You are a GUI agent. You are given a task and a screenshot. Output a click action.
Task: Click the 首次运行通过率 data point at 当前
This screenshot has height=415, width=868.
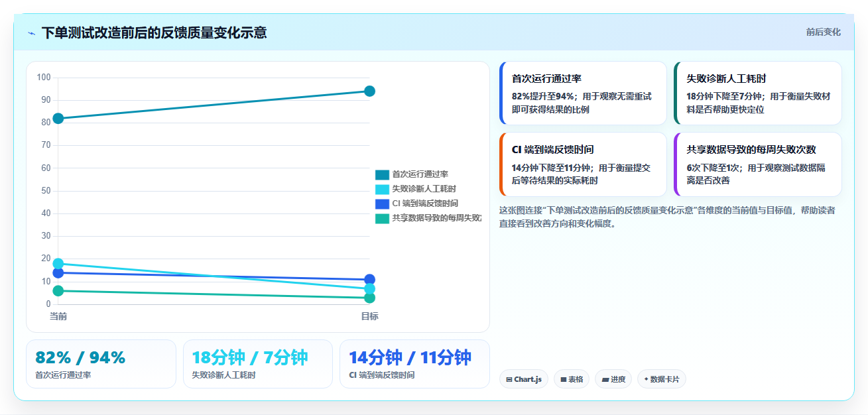tap(58, 119)
